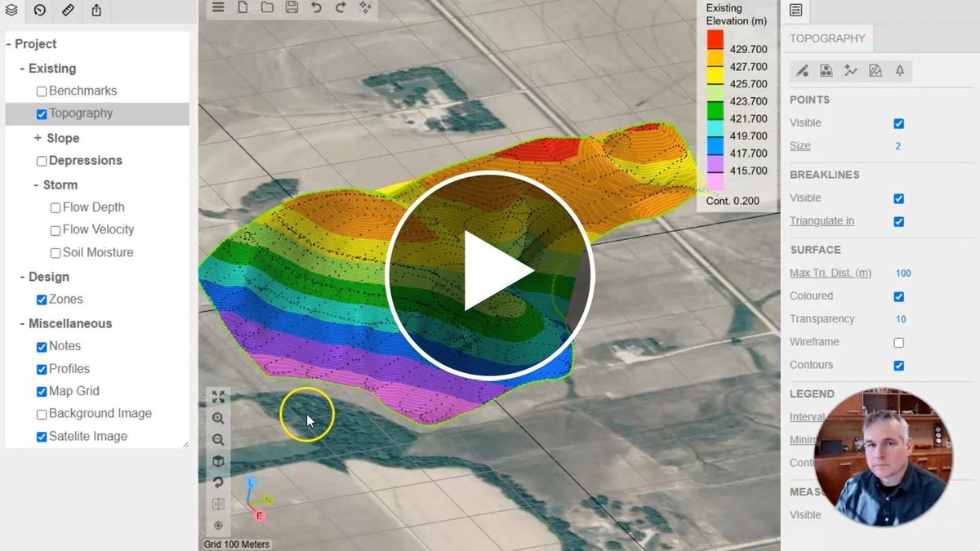Enable the Benchmarks layer checkbox

[42, 91]
